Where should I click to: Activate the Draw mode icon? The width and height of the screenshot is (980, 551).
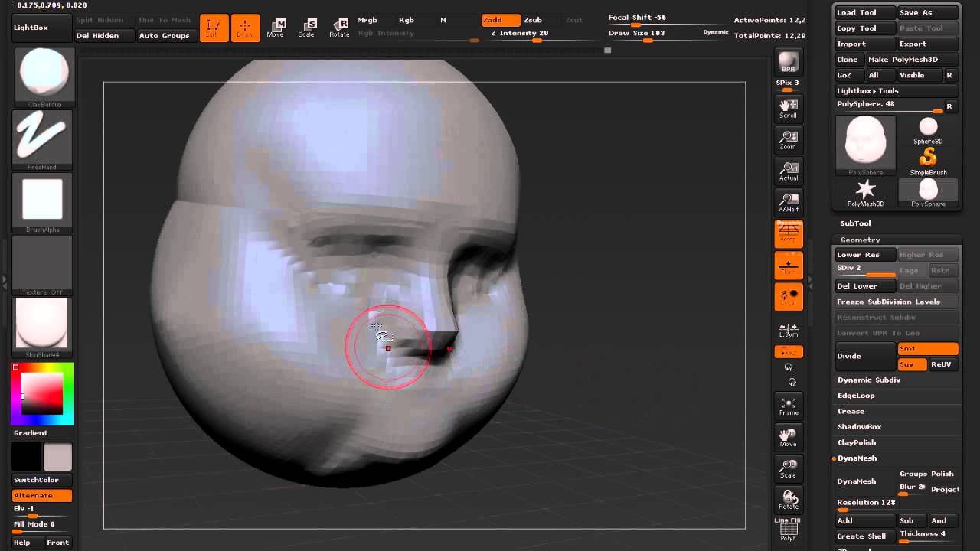[245, 28]
